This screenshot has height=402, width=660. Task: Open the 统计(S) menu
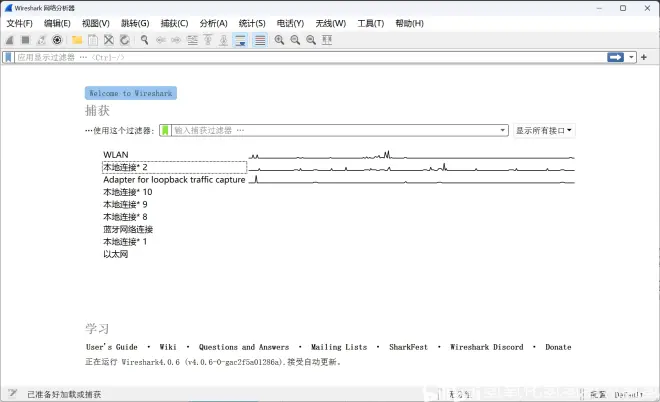click(x=252, y=24)
